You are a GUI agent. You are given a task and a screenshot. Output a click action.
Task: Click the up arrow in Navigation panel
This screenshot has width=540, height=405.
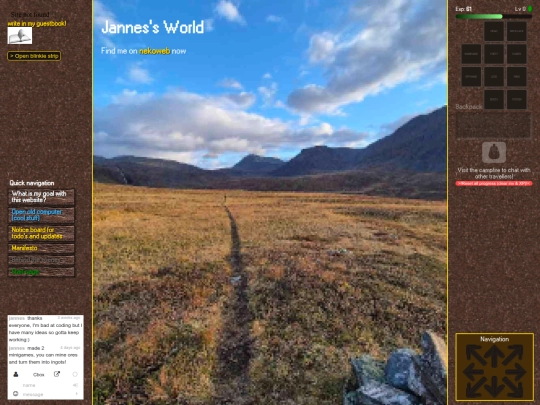tap(494, 356)
